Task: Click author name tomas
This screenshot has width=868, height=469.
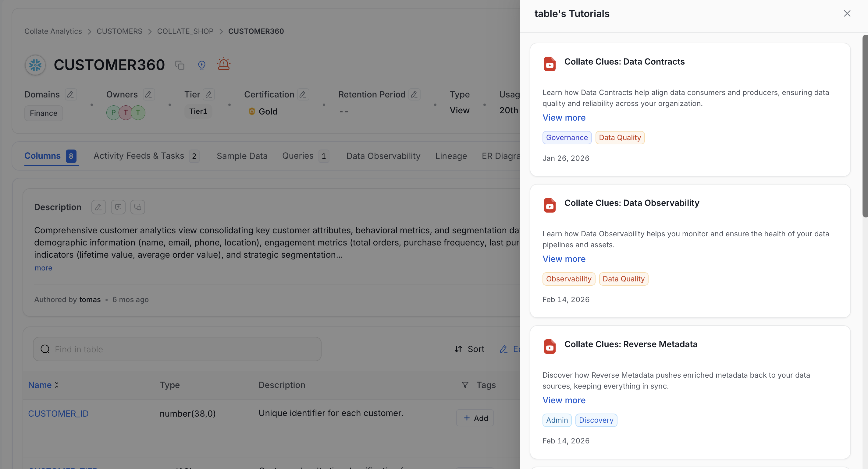Action: pyautogui.click(x=90, y=300)
